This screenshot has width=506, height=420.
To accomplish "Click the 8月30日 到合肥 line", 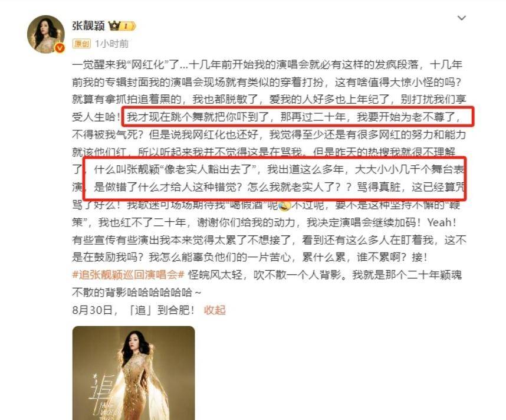I will click(134, 310).
